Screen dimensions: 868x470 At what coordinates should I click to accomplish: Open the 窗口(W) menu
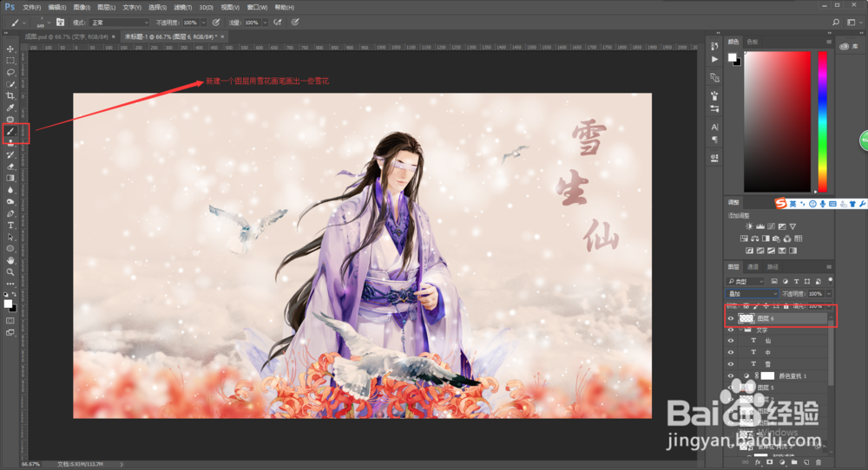tap(257, 7)
